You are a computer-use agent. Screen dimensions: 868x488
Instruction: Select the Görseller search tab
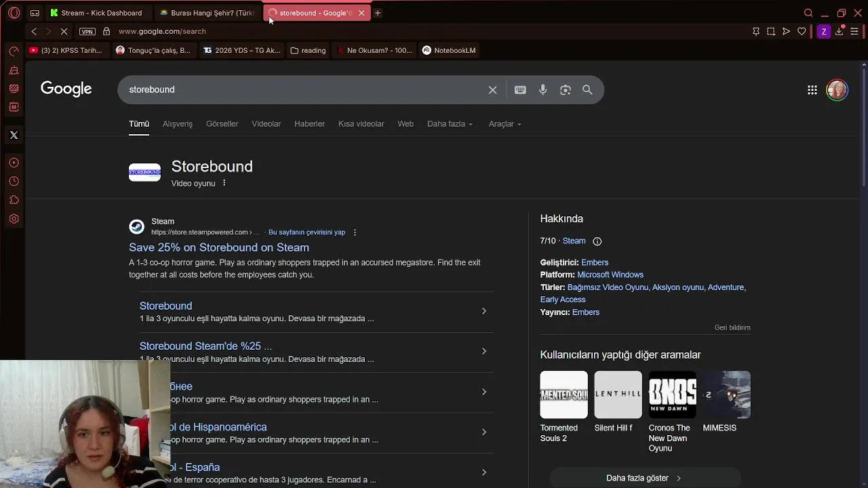tap(222, 124)
